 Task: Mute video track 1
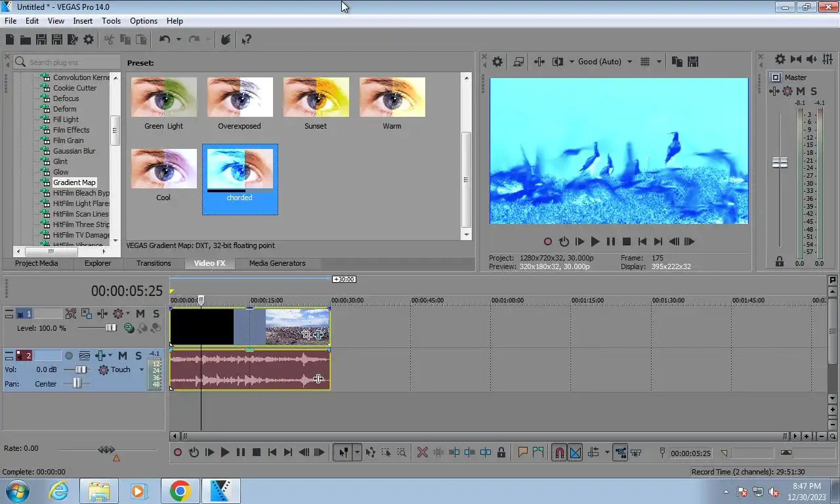point(140,314)
